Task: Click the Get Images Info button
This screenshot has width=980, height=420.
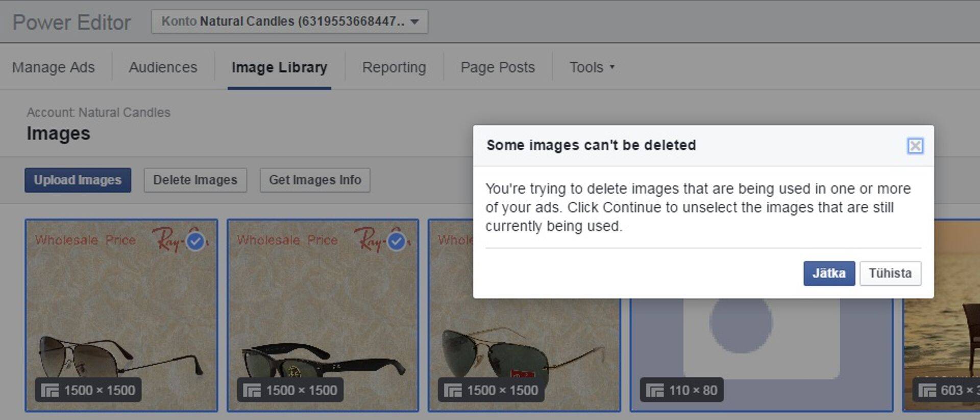Action: 315,180
